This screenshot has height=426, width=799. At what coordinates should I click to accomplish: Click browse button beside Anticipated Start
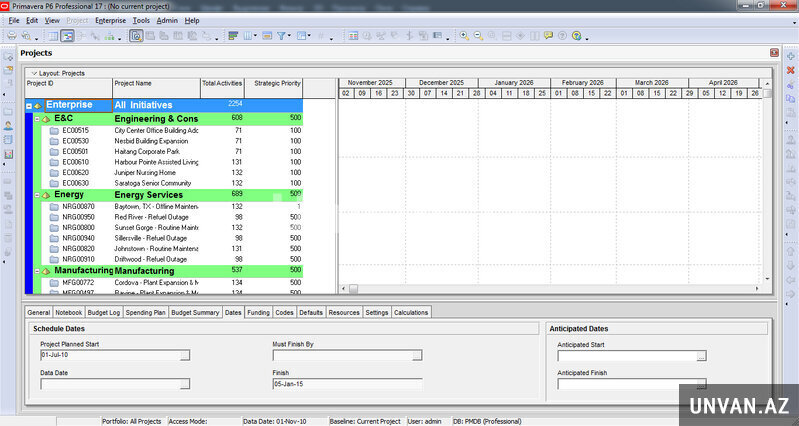(702, 355)
